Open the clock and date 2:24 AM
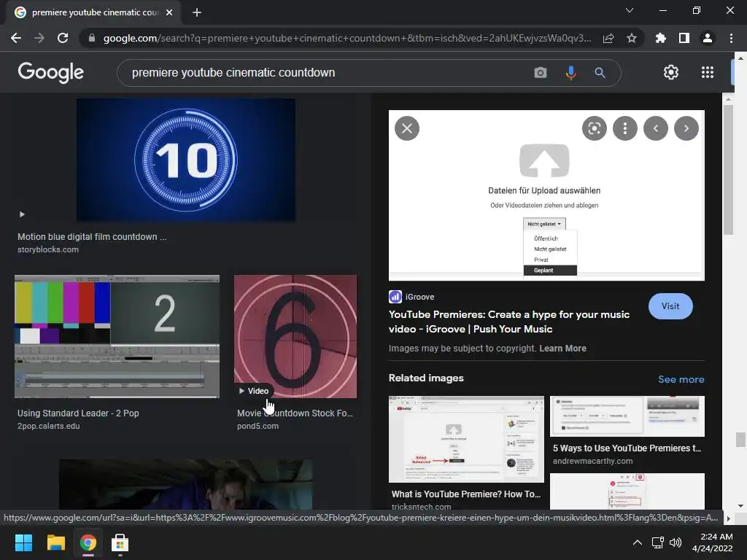Image resolution: width=747 pixels, height=560 pixels. pyautogui.click(x=712, y=542)
